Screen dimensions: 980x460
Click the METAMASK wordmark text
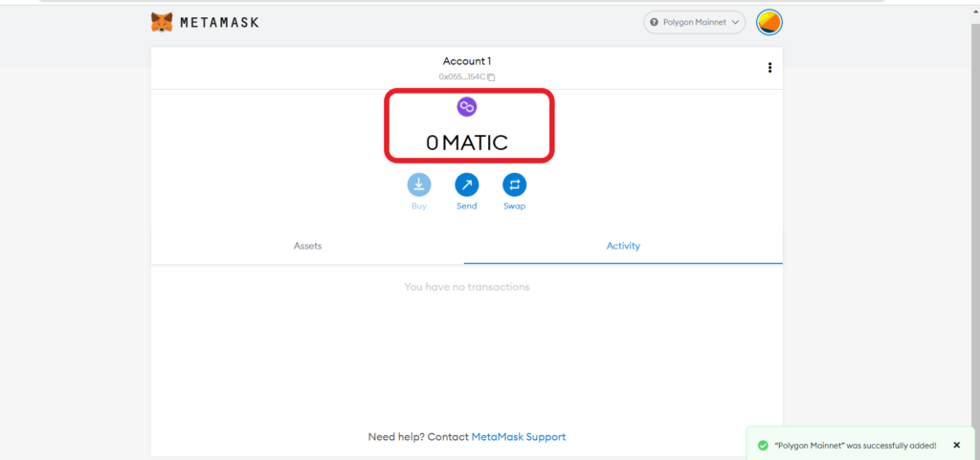(x=219, y=23)
